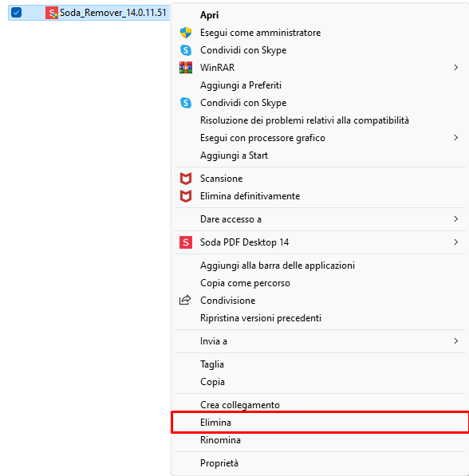Click the UAC shield icon for administrator run
Screen dimensions: 469x476
coord(186,33)
